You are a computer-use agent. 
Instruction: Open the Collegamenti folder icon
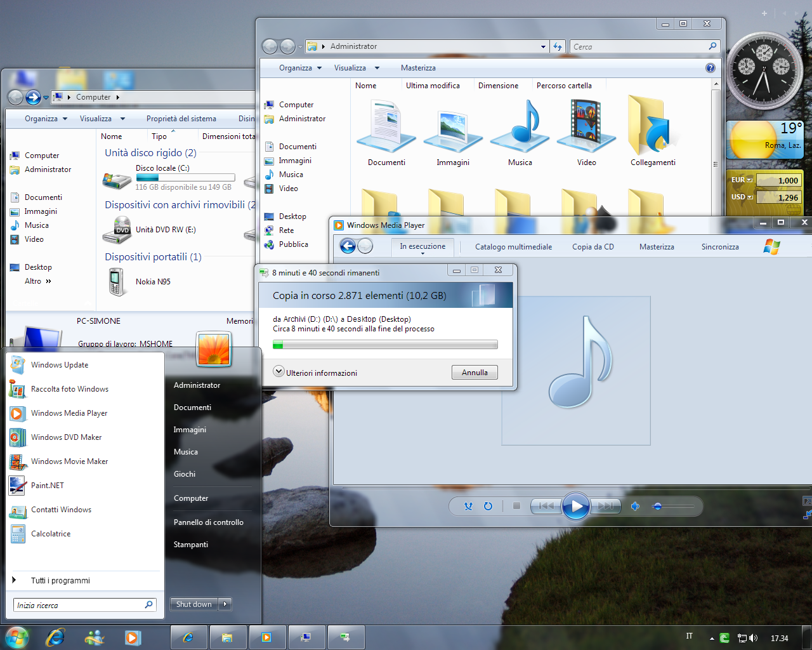[653, 132]
